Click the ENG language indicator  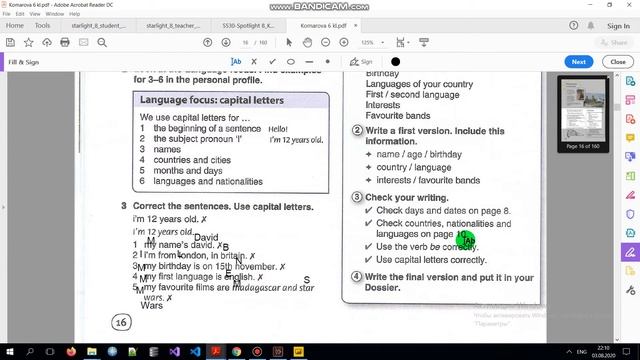[x=582, y=351]
